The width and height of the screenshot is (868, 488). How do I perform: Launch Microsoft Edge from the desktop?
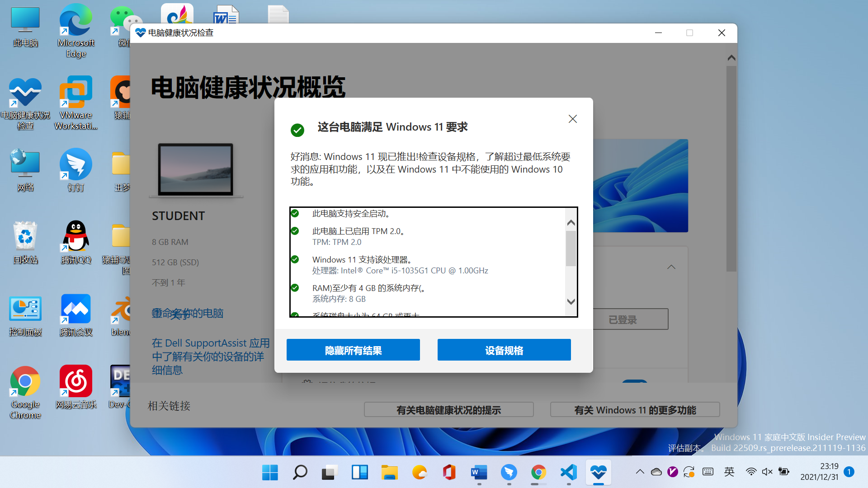pos(76,31)
